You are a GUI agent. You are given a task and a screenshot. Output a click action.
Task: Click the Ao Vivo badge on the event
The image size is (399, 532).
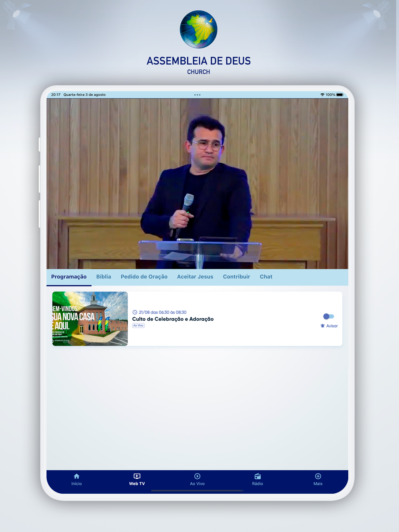[x=138, y=325]
